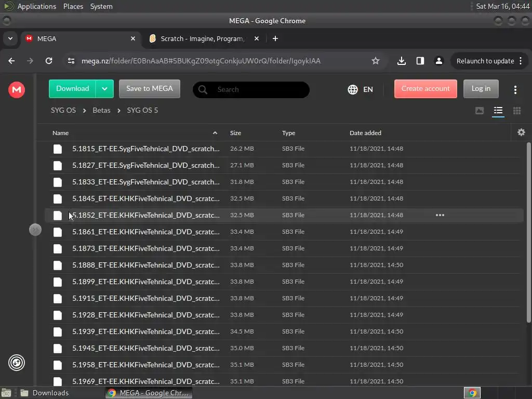
Task: Navigate to Betas breadcrumb
Action: 101,110
